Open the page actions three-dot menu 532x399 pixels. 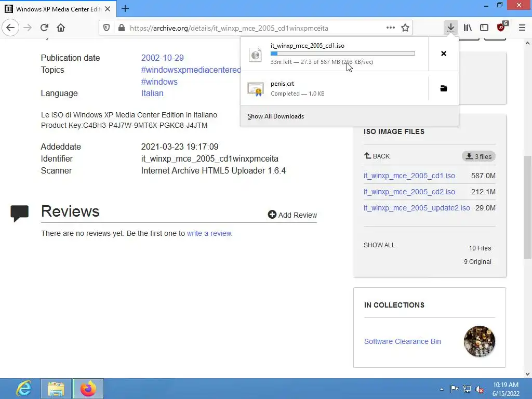[391, 28]
